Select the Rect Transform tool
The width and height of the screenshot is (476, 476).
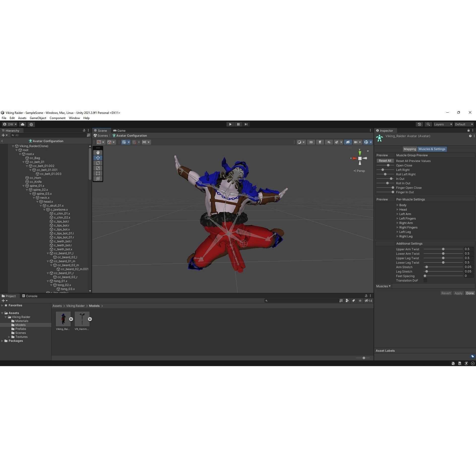point(98,173)
